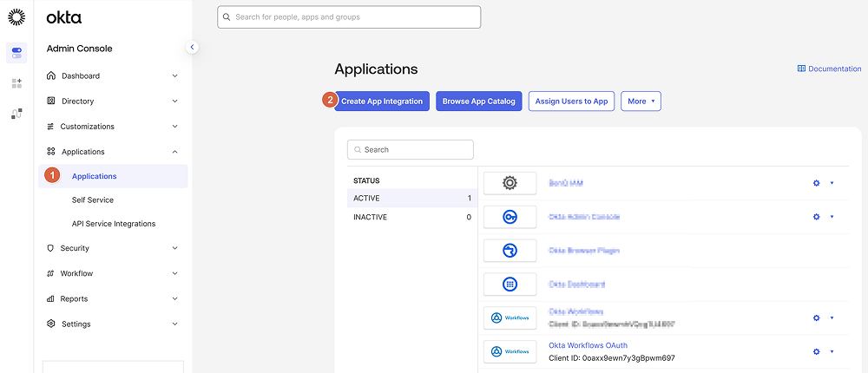Click the Okta sunburst logo icon
This screenshot has width=868, height=373.
[16, 16]
